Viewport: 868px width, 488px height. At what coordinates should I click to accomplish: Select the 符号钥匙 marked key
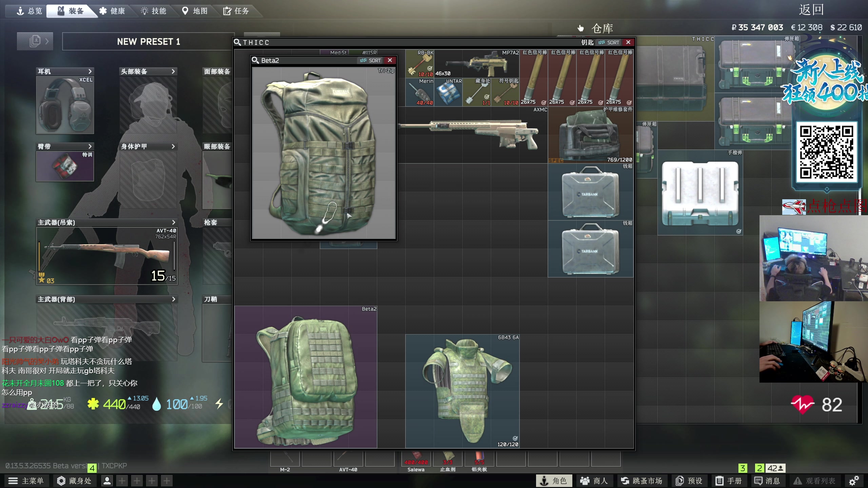tap(505, 92)
